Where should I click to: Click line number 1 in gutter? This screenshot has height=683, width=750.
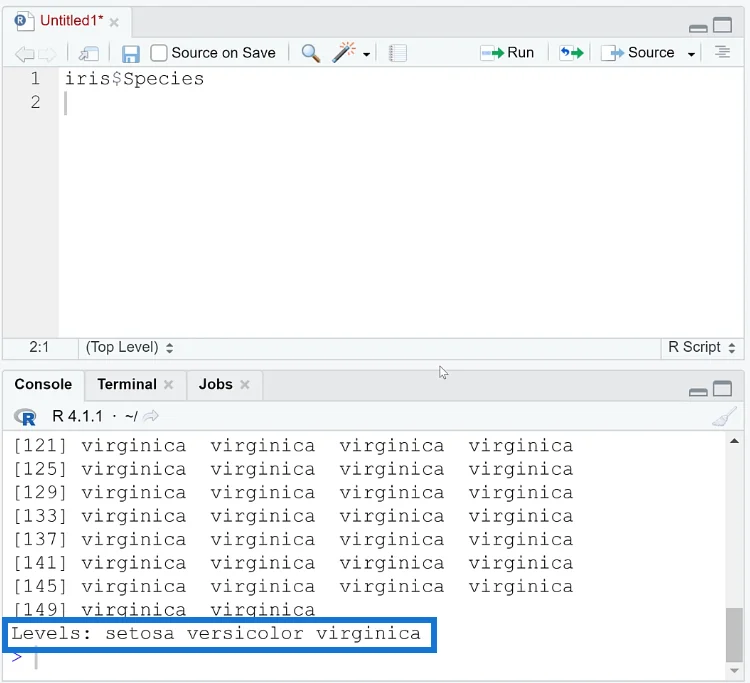[35, 78]
